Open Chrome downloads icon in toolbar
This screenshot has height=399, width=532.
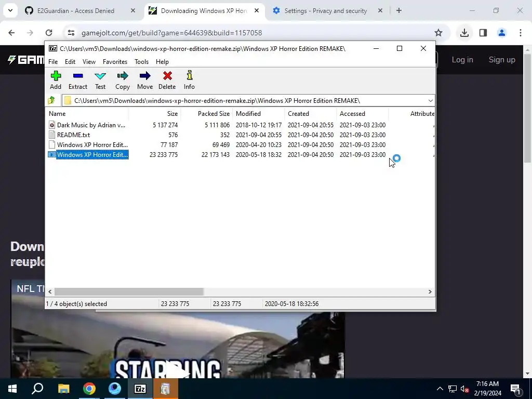[464, 33]
